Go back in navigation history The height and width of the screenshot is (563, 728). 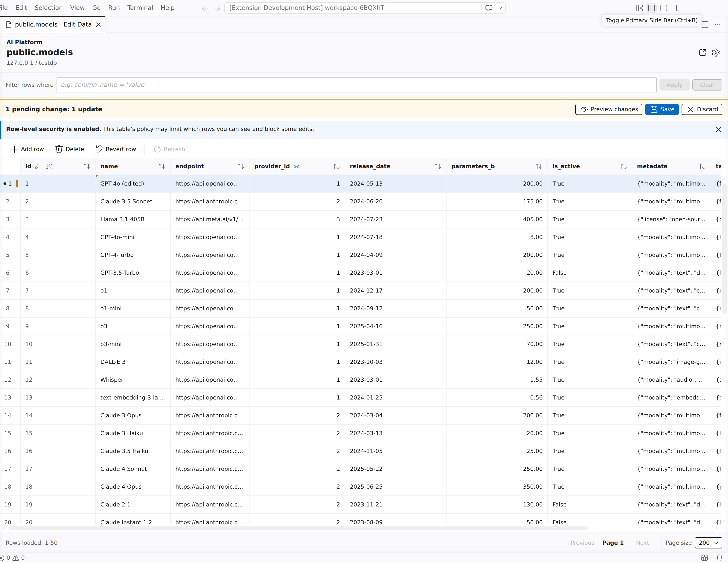(x=205, y=8)
